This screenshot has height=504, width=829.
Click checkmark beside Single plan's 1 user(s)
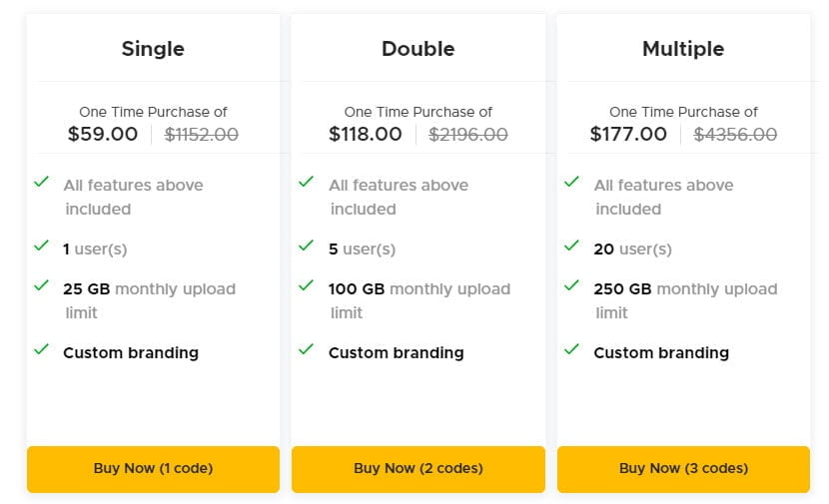click(x=42, y=246)
